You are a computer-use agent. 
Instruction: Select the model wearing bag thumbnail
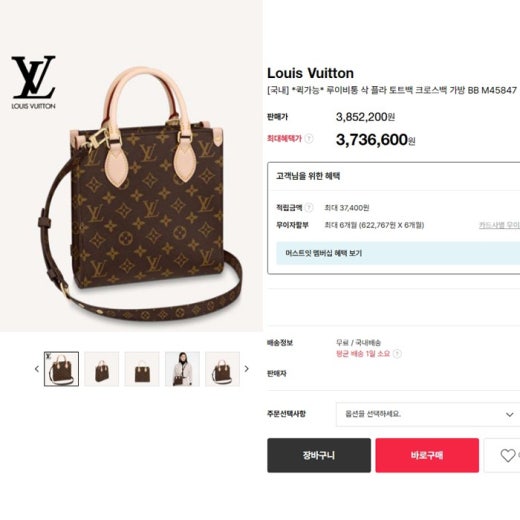(182, 369)
